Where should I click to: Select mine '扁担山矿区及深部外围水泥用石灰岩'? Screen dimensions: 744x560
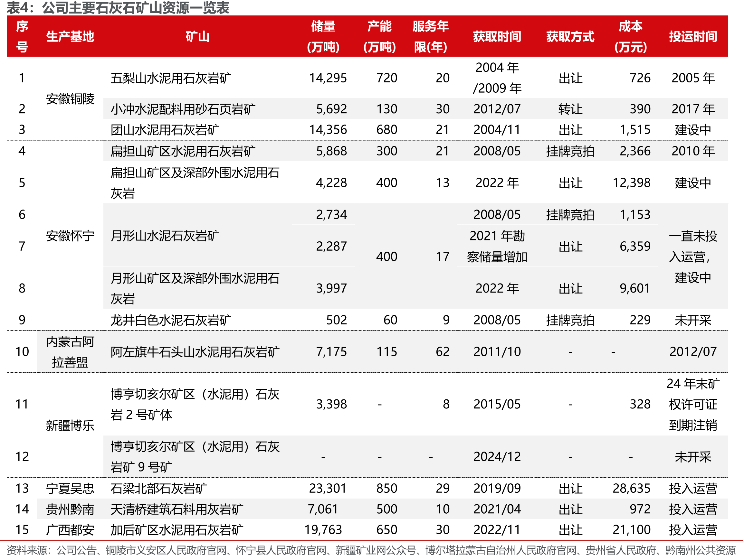[195, 183]
